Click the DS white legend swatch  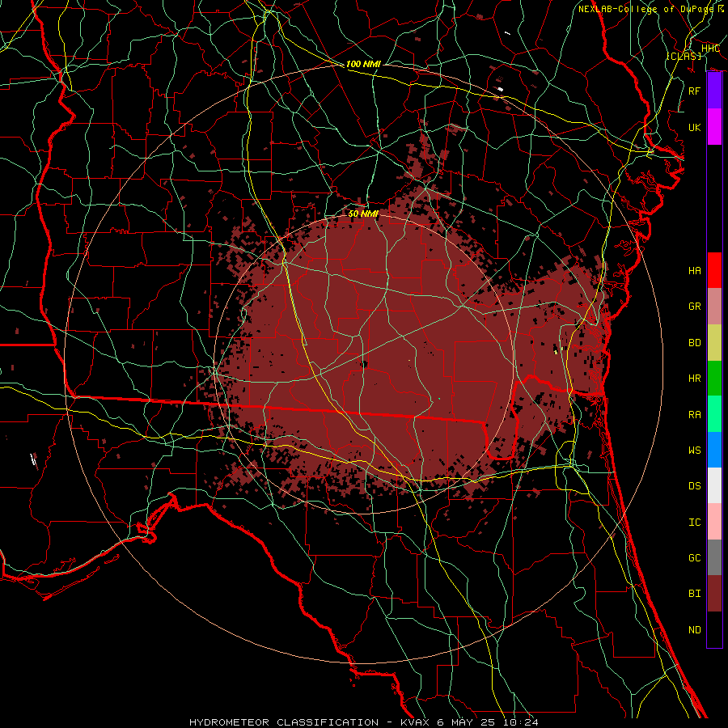pos(714,485)
